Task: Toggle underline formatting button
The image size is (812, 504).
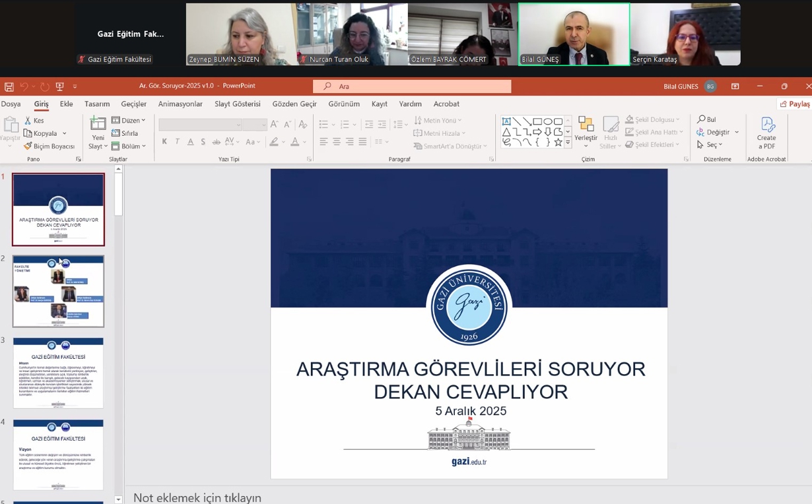Action: pos(190,142)
